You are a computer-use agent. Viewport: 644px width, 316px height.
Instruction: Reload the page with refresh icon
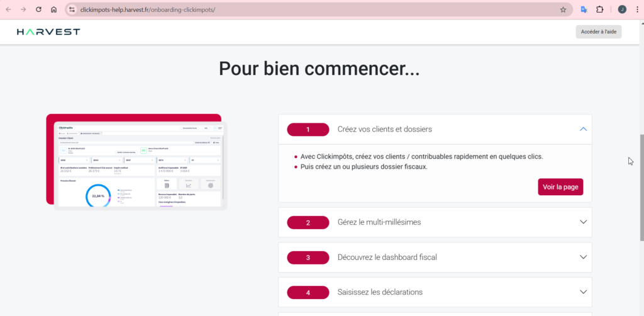(39, 9)
